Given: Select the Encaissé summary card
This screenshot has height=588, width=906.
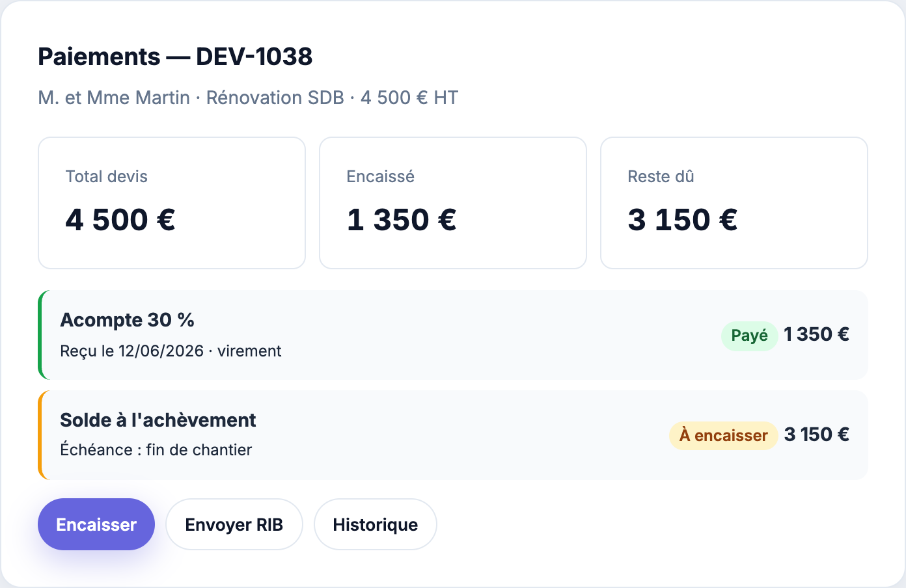Looking at the screenshot, I should click(453, 203).
